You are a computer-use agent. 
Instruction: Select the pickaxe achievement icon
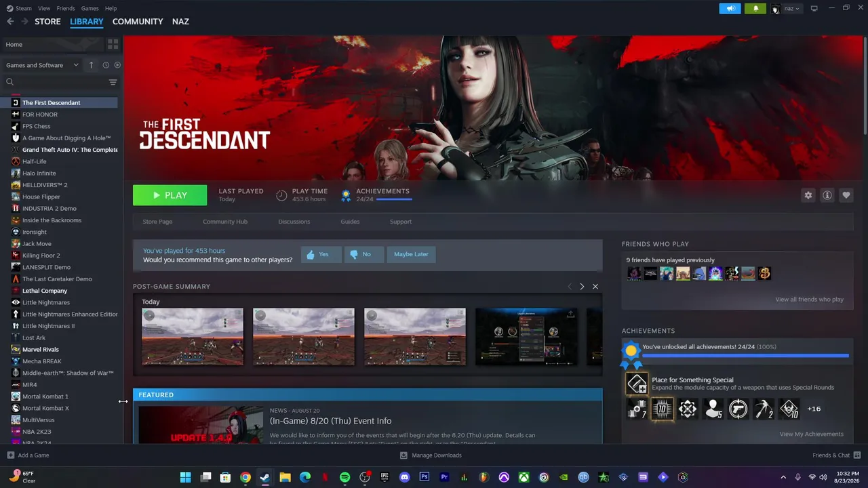click(x=764, y=409)
